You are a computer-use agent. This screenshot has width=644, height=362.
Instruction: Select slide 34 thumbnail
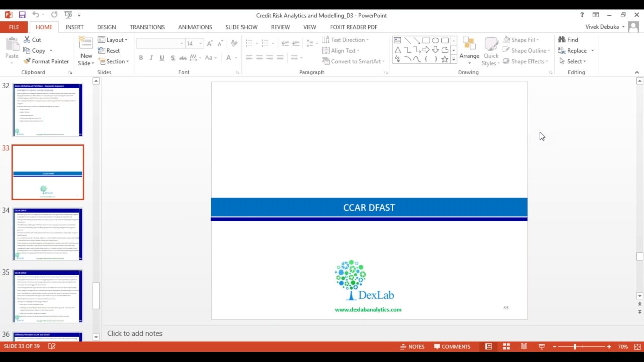48,234
